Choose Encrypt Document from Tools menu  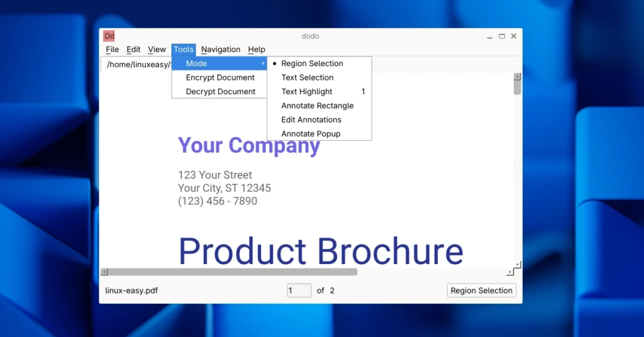[x=220, y=77]
